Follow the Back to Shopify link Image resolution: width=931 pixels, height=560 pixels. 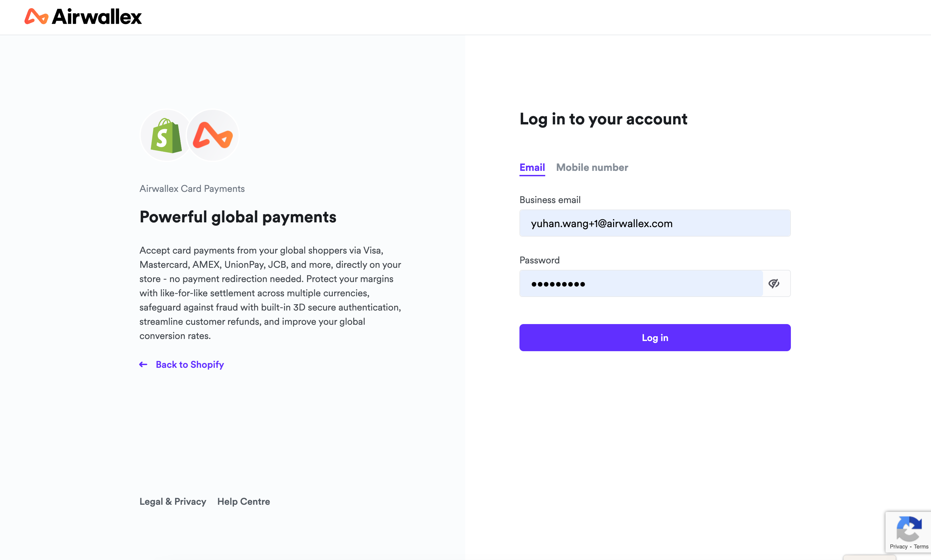[x=190, y=364]
